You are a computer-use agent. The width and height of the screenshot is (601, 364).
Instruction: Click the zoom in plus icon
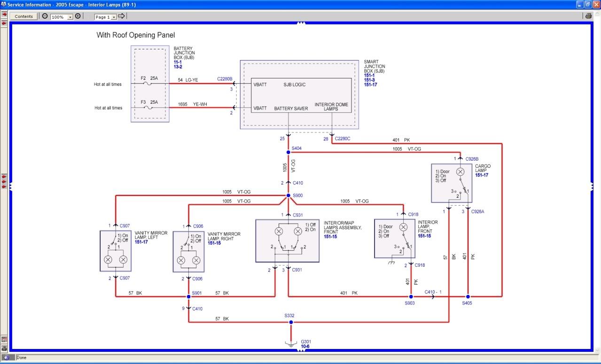click(x=78, y=16)
